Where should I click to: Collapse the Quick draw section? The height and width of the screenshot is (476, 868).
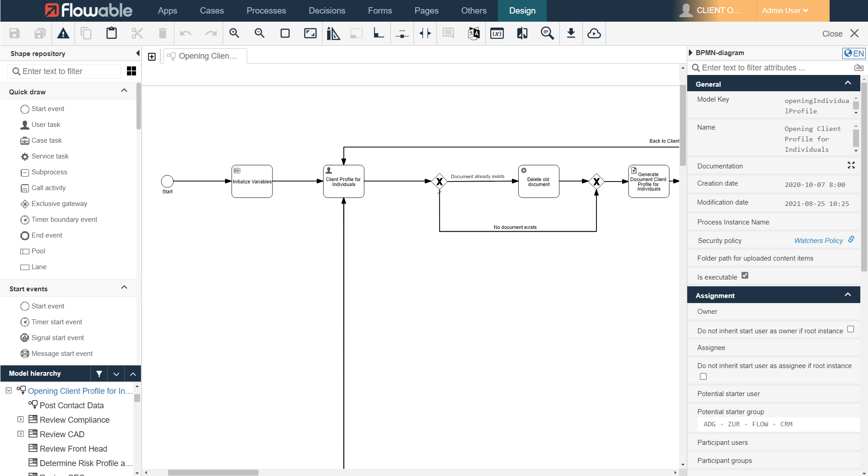[124, 91]
